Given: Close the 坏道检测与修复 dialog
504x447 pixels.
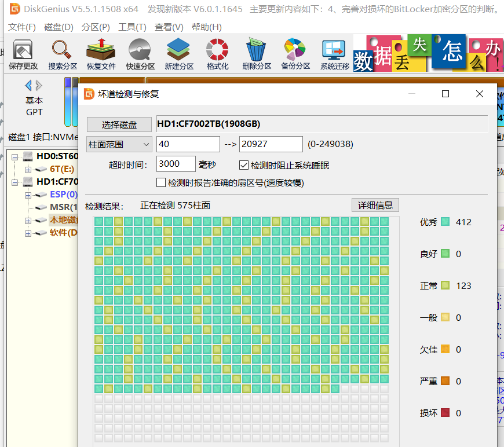Looking at the screenshot, I should coord(479,94).
